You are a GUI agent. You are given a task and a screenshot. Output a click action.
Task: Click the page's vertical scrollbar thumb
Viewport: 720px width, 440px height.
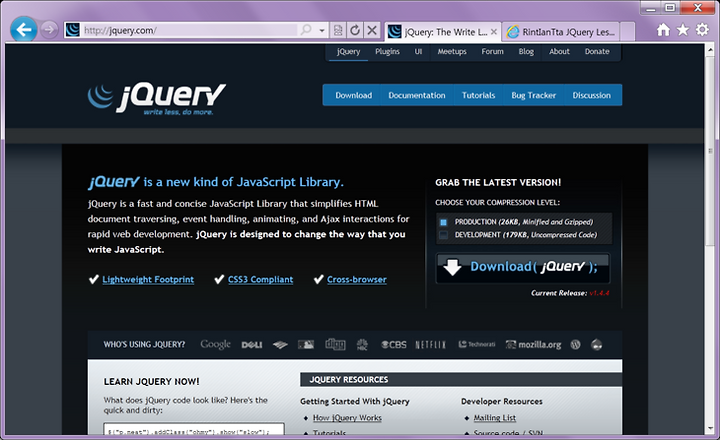(x=710, y=151)
